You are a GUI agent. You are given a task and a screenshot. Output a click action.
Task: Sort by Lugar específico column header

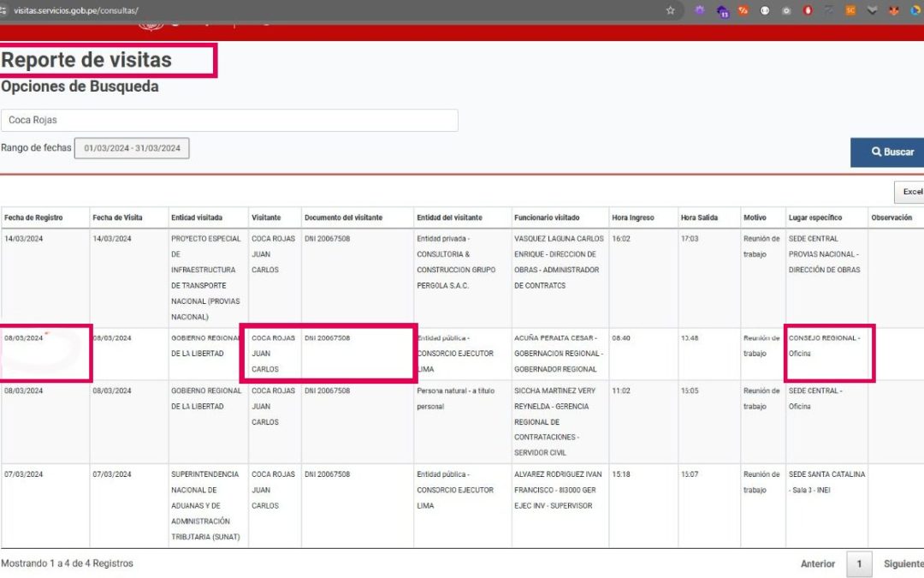click(826, 217)
